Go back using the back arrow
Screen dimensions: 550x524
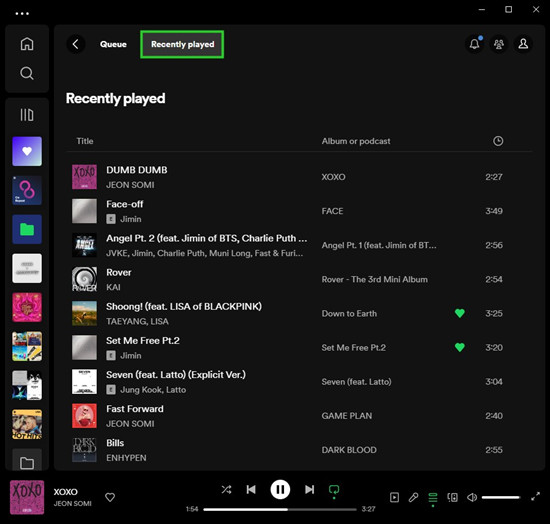[75, 44]
